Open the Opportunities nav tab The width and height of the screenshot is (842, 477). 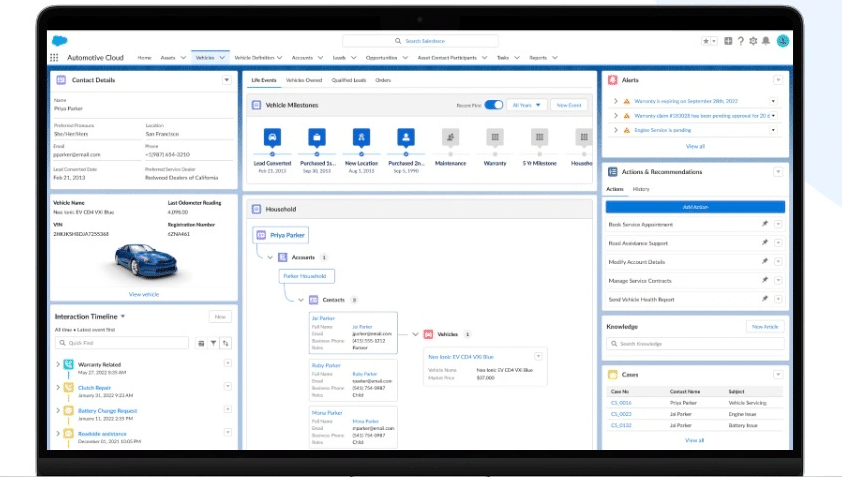pos(381,57)
